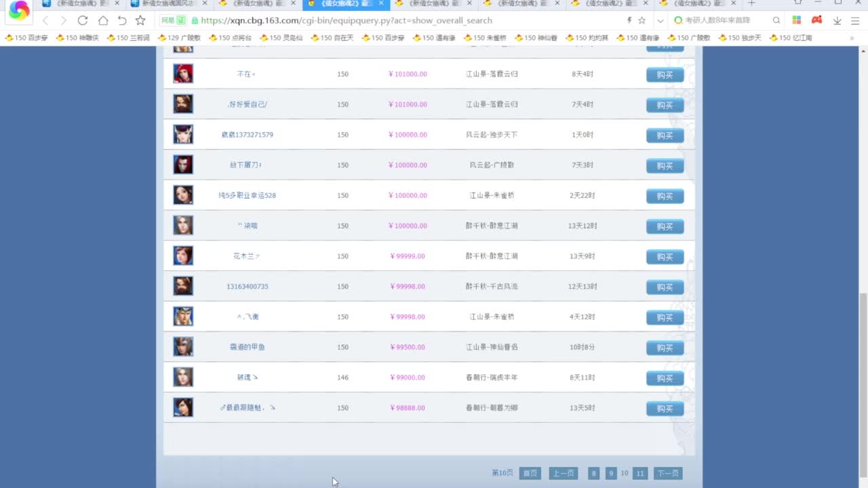Go to browser home page icon
Viewport: 868px width, 488px height.
tap(103, 20)
